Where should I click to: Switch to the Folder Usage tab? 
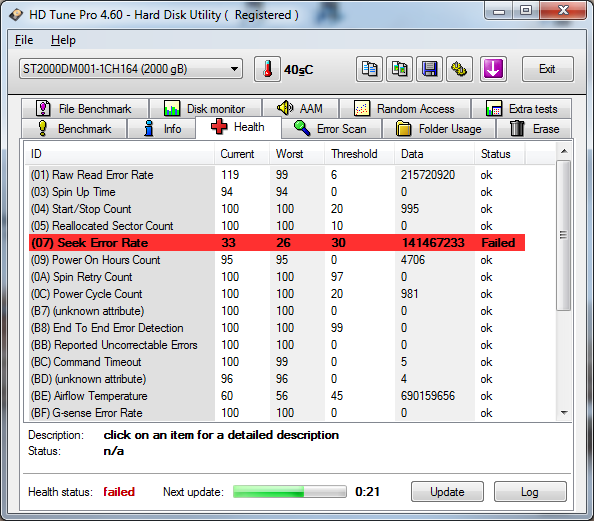click(x=439, y=129)
